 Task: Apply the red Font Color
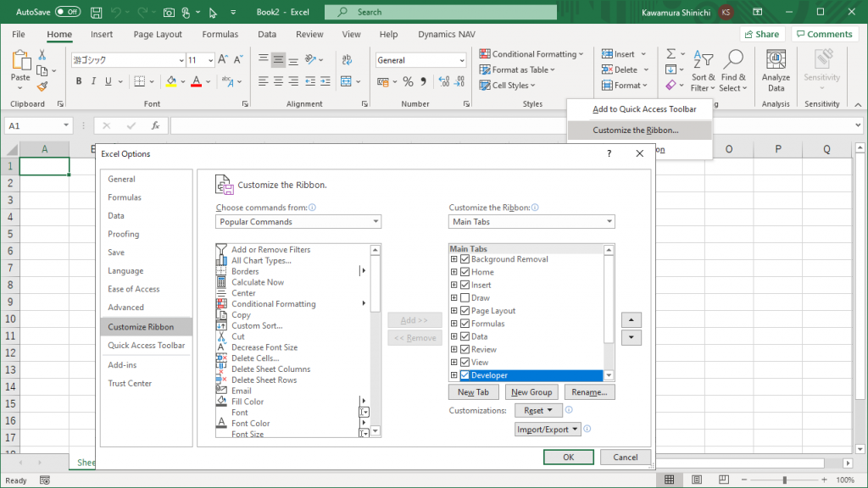196,82
